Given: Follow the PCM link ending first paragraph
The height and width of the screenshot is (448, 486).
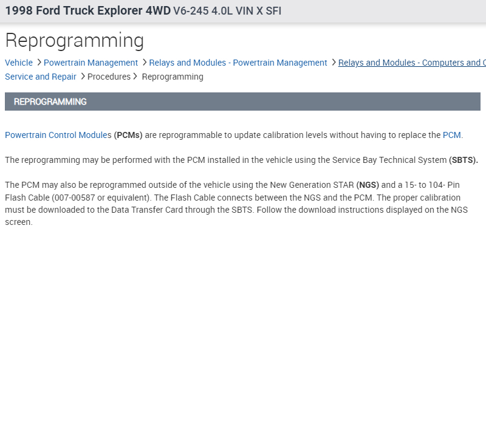Looking at the screenshot, I should 451,135.
